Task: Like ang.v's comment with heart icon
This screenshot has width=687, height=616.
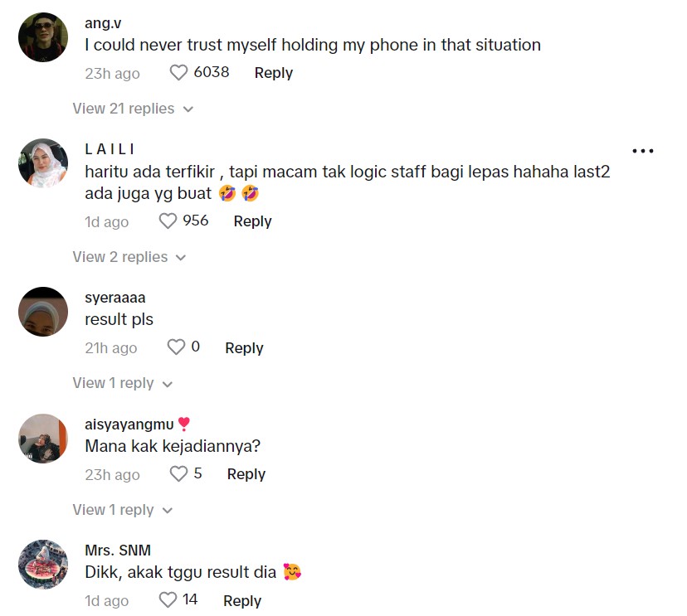Action: [x=178, y=73]
